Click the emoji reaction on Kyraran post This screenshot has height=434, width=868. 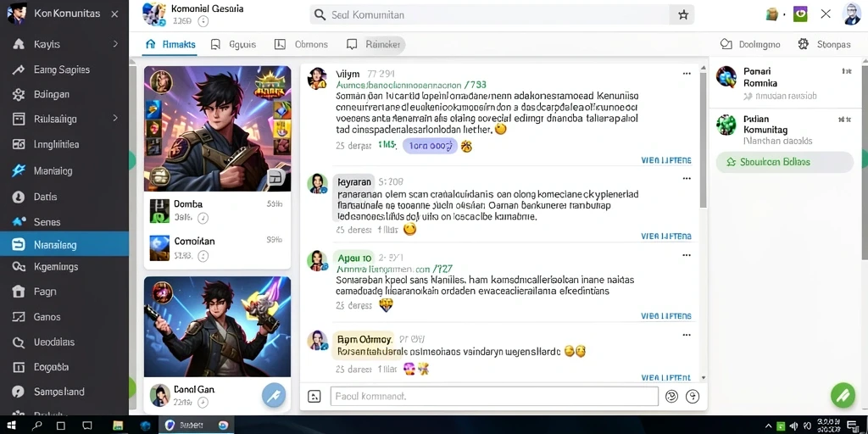pos(409,229)
